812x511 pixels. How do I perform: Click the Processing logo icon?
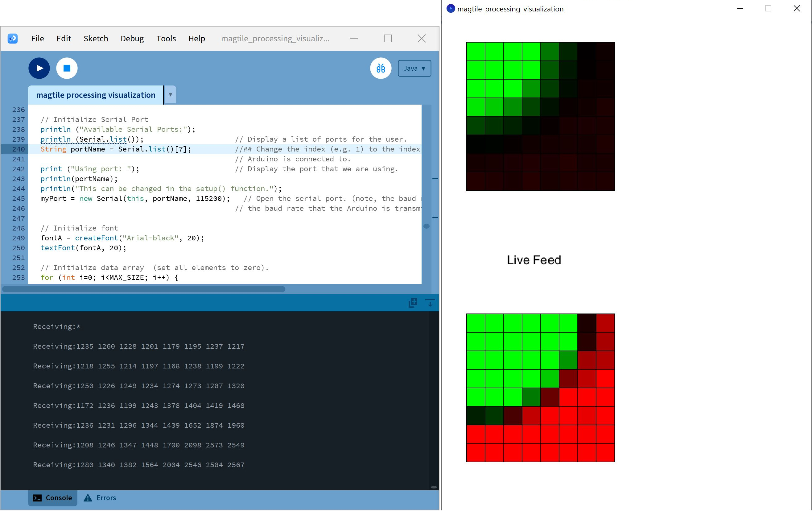[13, 39]
